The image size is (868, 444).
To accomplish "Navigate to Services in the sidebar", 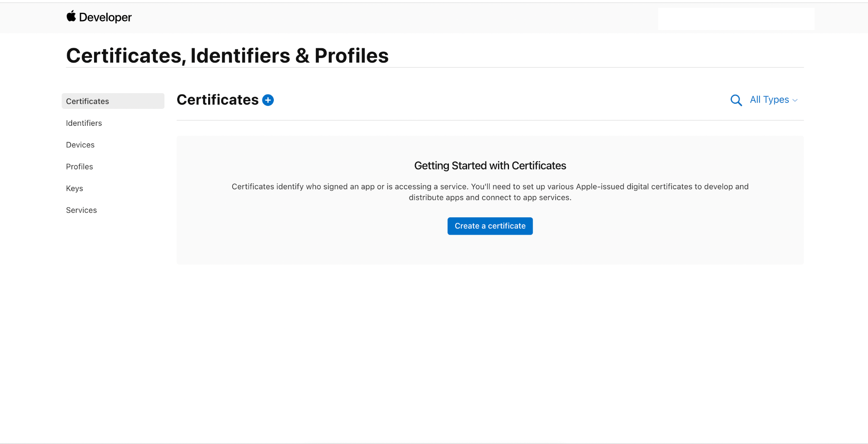I will point(81,210).
